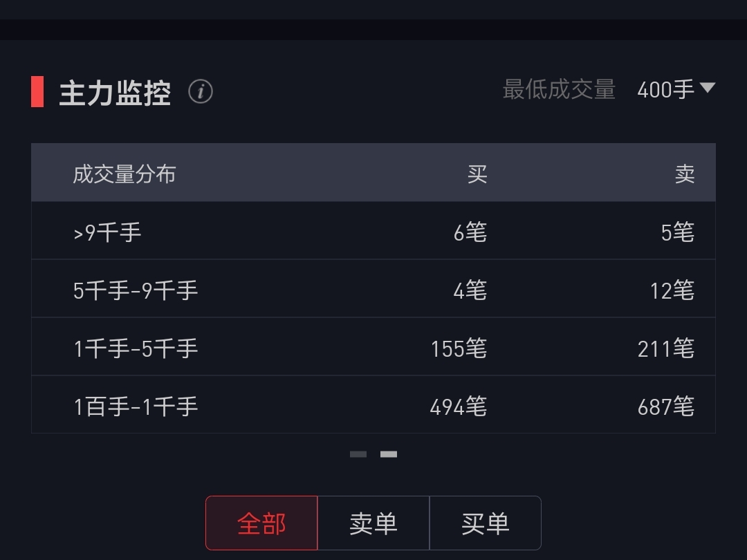The image size is (747, 560).
Task: Click the 12笔 sell count cell
Action: point(672,290)
